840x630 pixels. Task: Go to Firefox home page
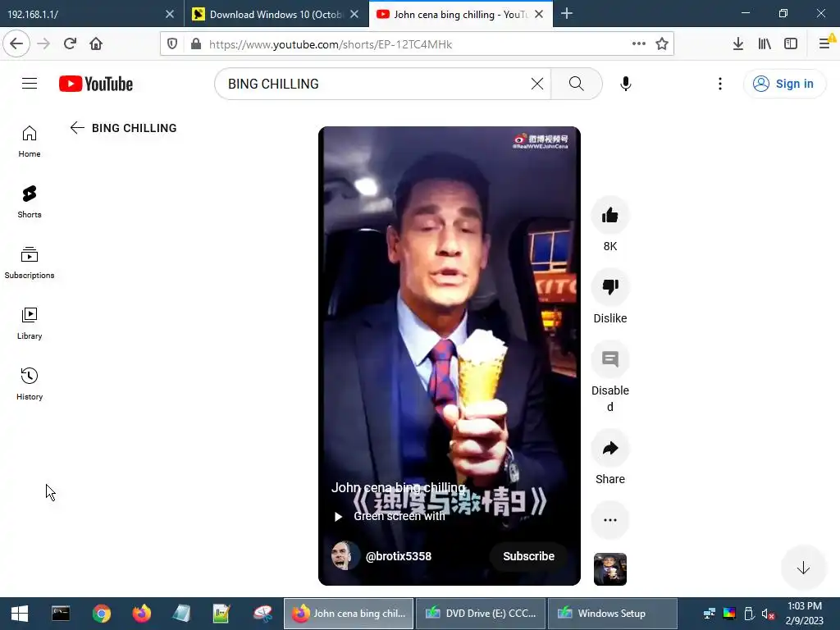(x=96, y=43)
